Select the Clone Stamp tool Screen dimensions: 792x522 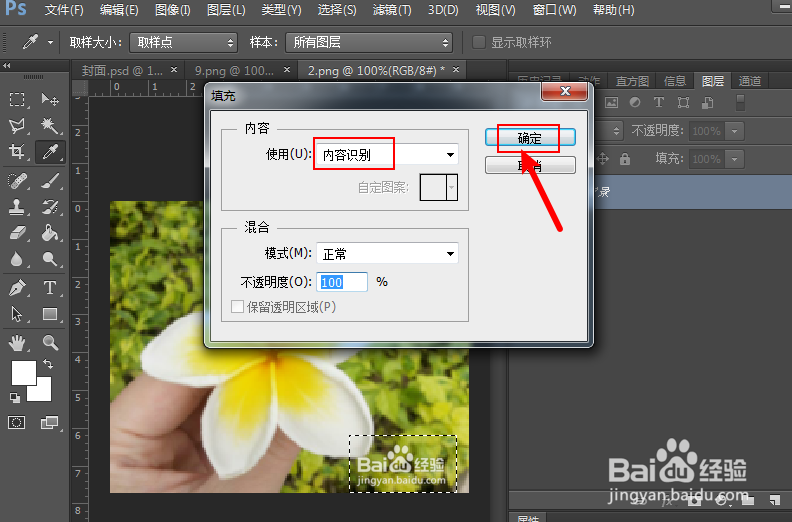pyautogui.click(x=17, y=207)
